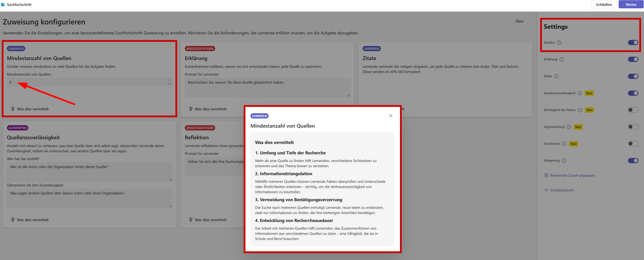This screenshot has width=644, height=260.
Task: Click the 'Wer hat das erstellt?' text field
Action: pyautogui.click(x=89, y=172)
